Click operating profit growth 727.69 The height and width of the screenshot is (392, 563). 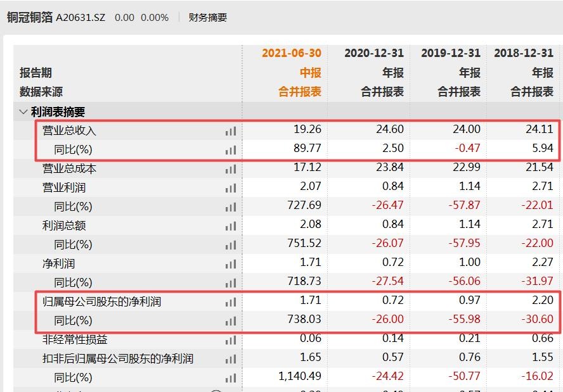(304, 205)
